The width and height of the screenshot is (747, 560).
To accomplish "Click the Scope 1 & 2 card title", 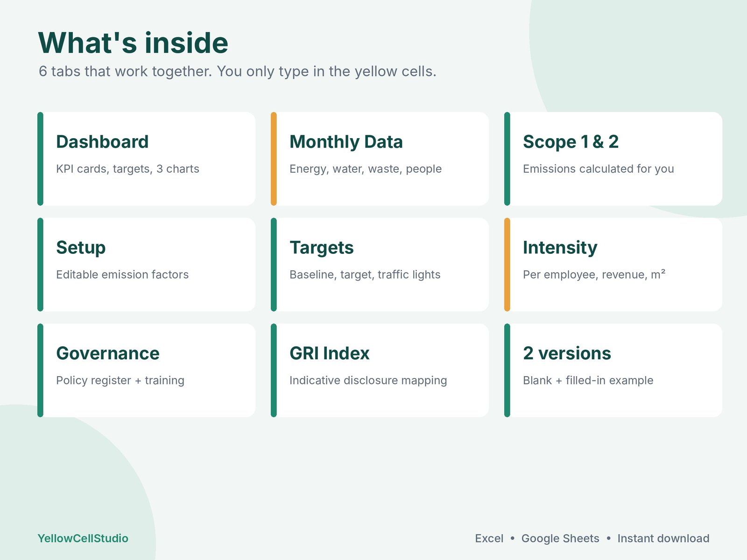I will coord(571,142).
